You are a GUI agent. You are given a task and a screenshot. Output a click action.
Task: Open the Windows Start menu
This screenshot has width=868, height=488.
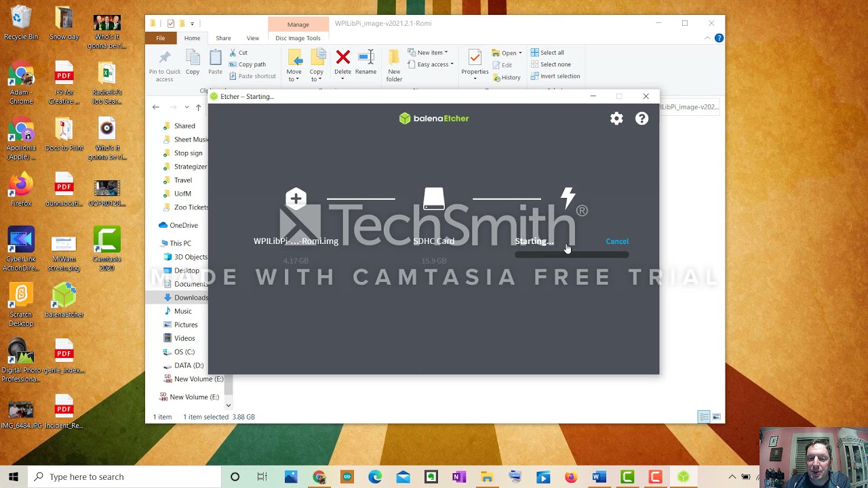coord(14,476)
